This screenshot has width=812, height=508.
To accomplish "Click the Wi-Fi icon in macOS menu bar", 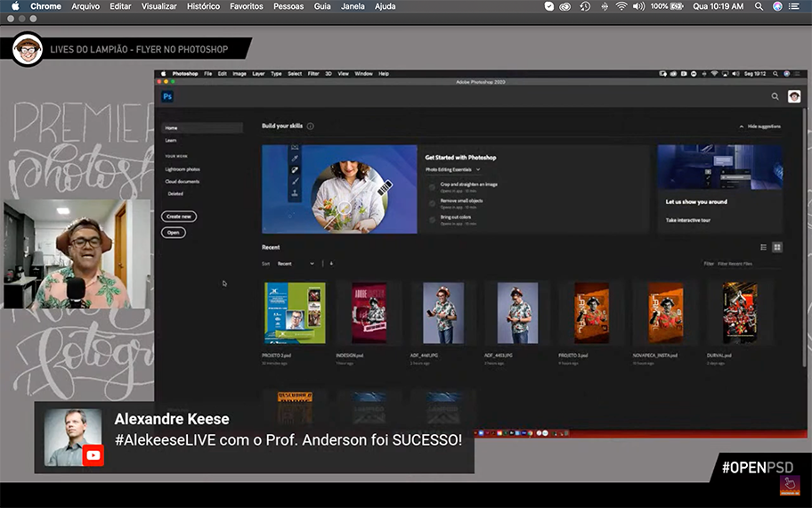I will pyautogui.click(x=621, y=6).
